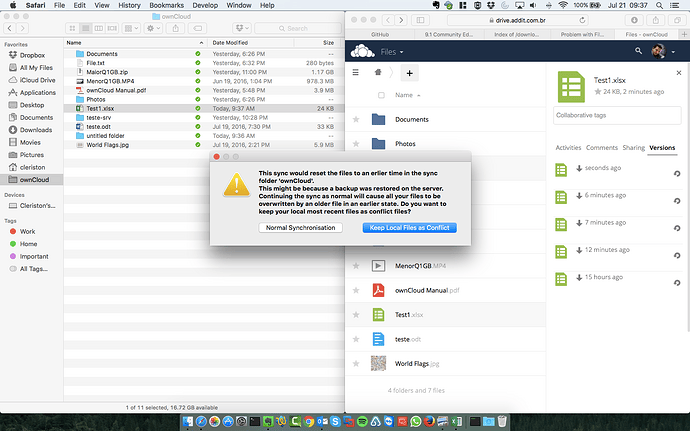Click the Collaborative tags input field
690x431 pixels.
coord(617,116)
